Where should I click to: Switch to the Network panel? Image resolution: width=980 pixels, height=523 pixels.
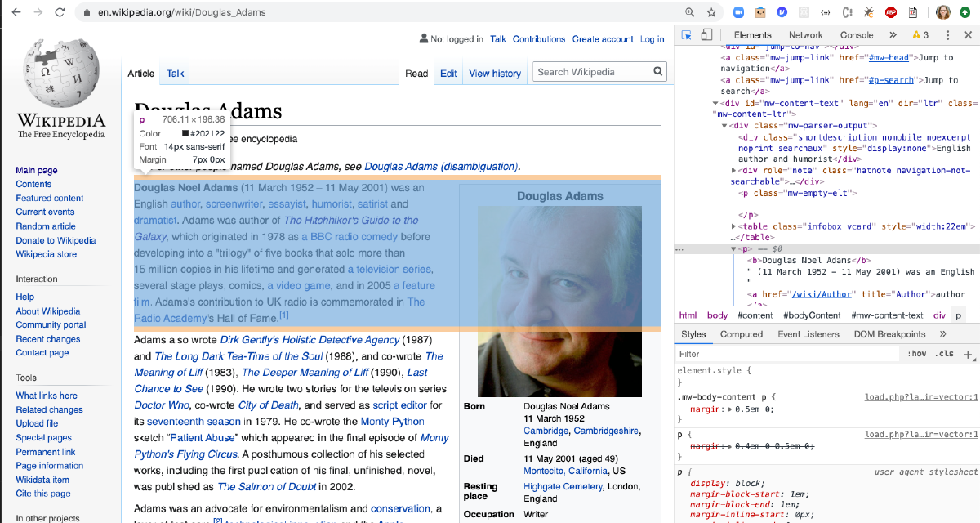[806, 34]
